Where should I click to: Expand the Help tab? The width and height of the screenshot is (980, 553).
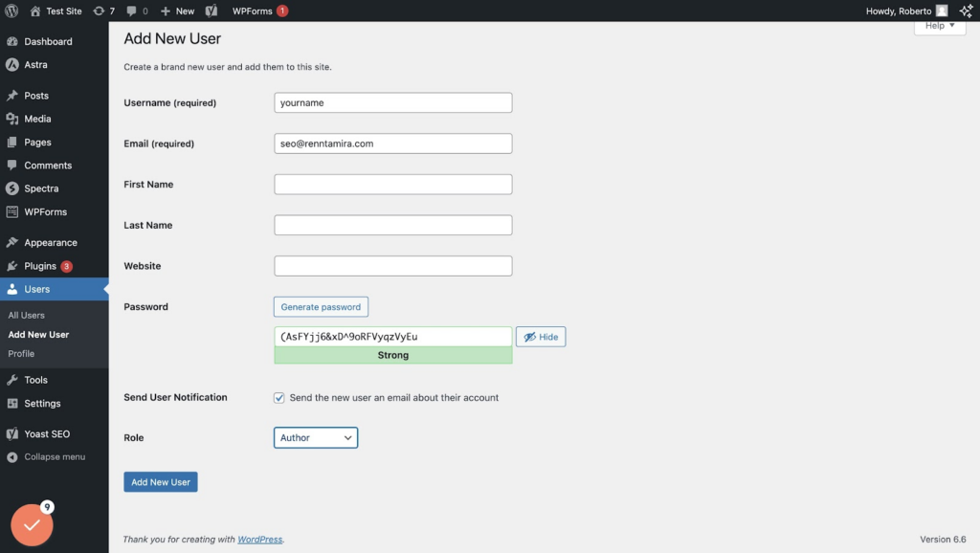(940, 26)
